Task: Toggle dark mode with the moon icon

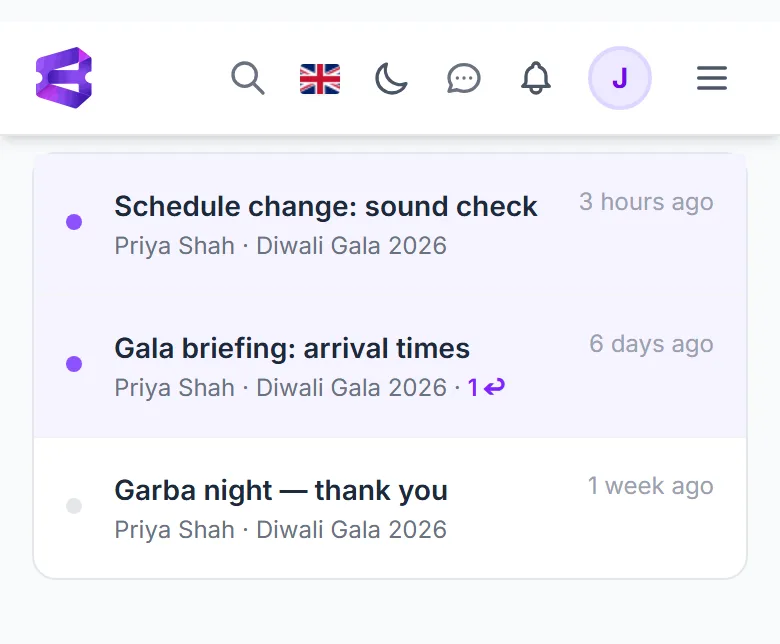Action: 391,78
